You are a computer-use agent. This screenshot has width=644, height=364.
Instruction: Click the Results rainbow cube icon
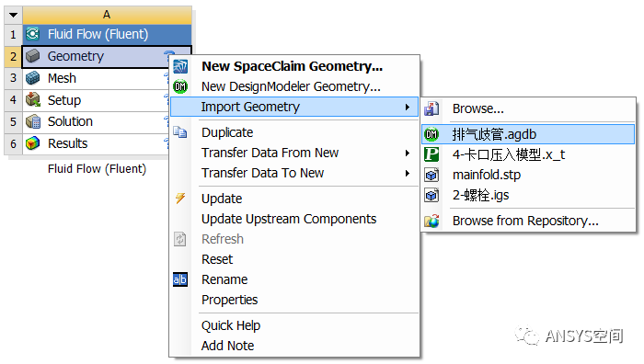(x=33, y=143)
